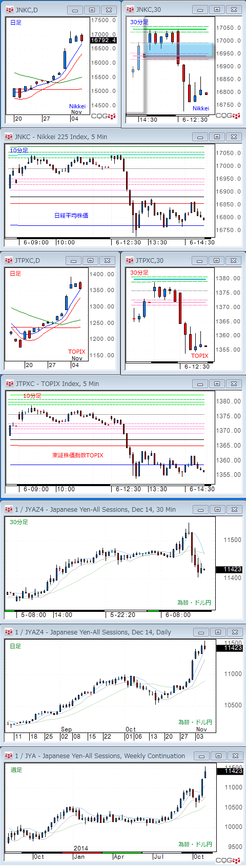Open system menu icon of Nikkei 225 5 Min window

pyautogui.click(x=9, y=137)
